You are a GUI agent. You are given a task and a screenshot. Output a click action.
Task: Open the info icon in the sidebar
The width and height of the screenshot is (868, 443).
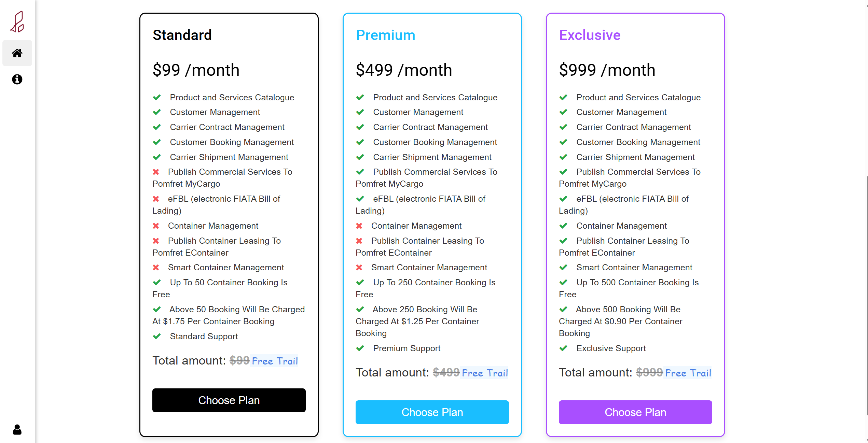tap(17, 80)
